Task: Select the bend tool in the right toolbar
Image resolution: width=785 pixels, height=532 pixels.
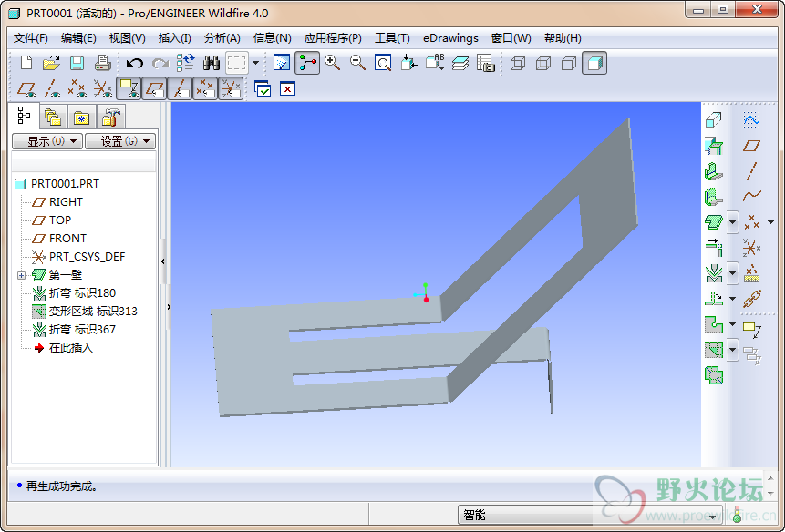Action: (713, 273)
